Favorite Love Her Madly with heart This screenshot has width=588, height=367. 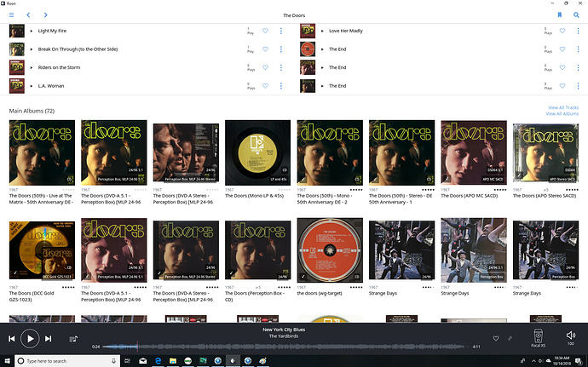[562, 31]
